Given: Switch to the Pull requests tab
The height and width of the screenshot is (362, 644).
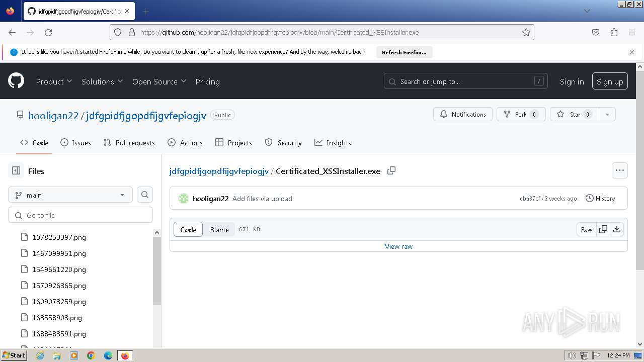Looking at the screenshot, I should click(129, 143).
